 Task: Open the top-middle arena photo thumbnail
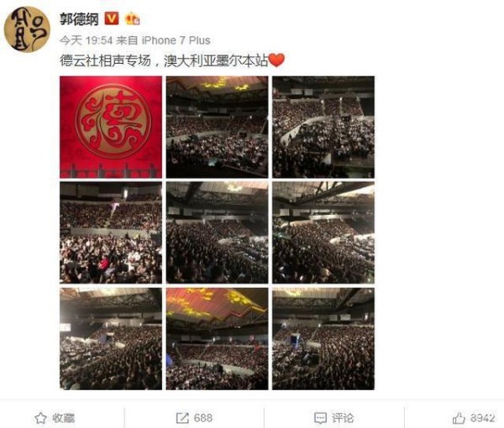tap(217, 128)
